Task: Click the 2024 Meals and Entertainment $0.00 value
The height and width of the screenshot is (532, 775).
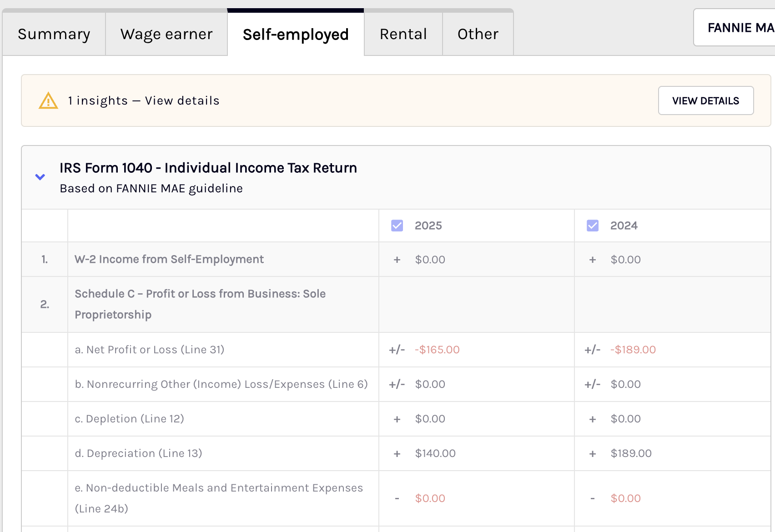Action: (x=626, y=498)
